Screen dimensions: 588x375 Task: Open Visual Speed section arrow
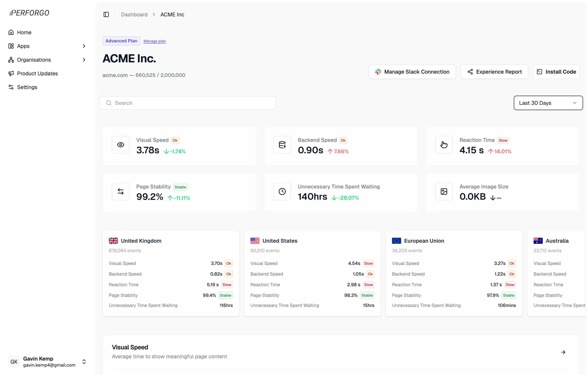pyautogui.click(x=563, y=352)
